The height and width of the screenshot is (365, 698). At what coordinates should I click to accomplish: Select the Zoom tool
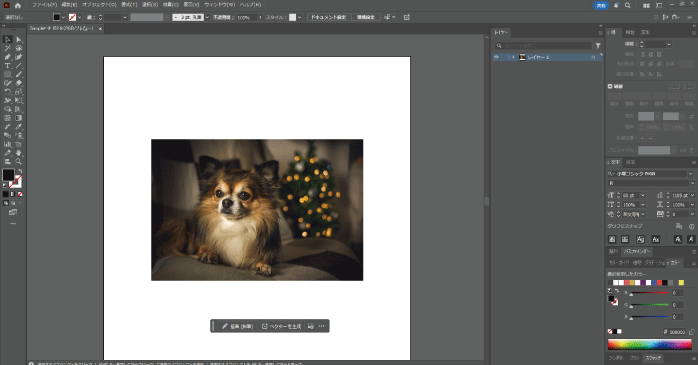[x=19, y=162]
